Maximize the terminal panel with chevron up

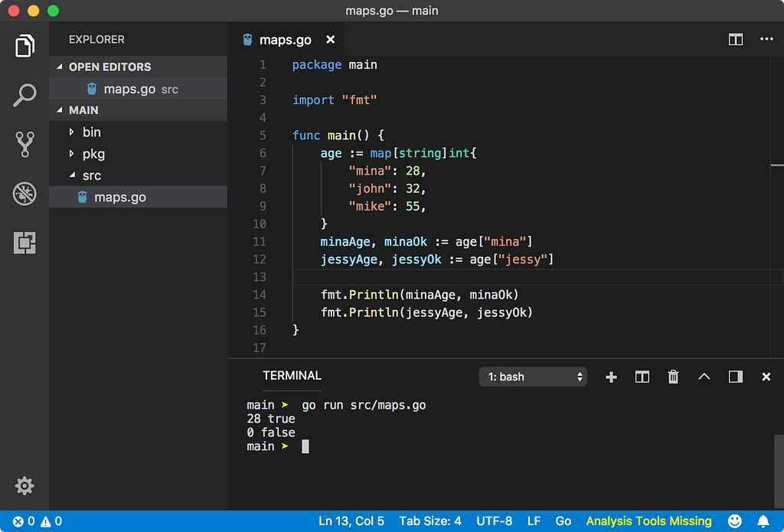pos(704,377)
